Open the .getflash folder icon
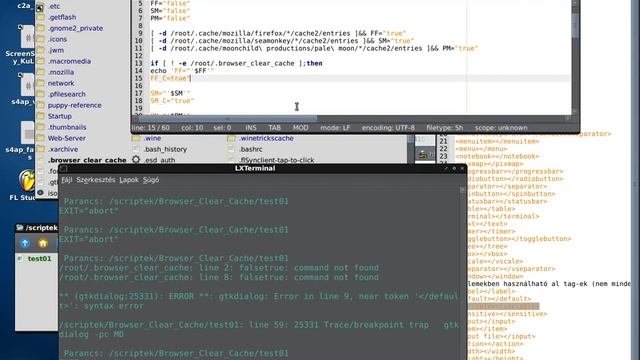 [x=40, y=18]
